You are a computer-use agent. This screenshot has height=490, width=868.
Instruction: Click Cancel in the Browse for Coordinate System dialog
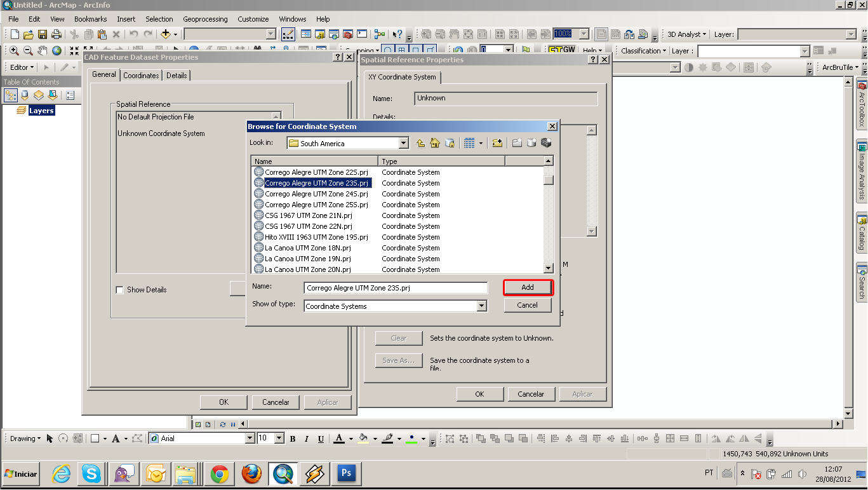528,305
